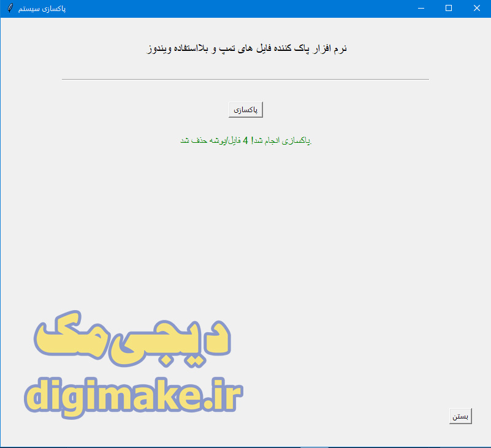The width and height of the screenshot is (491, 448).
Task: Click the پاکسازی cleanup button
Action: (x=245, y=110)
